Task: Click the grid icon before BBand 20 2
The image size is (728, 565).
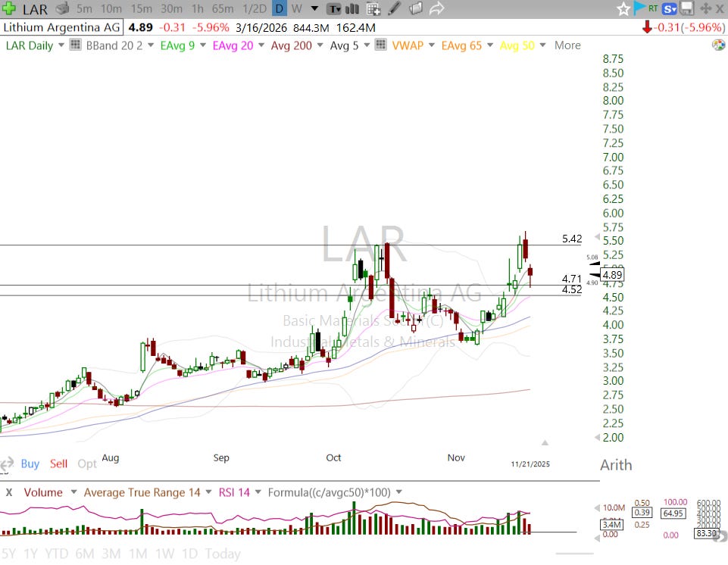Action: [x=75, y=45]
